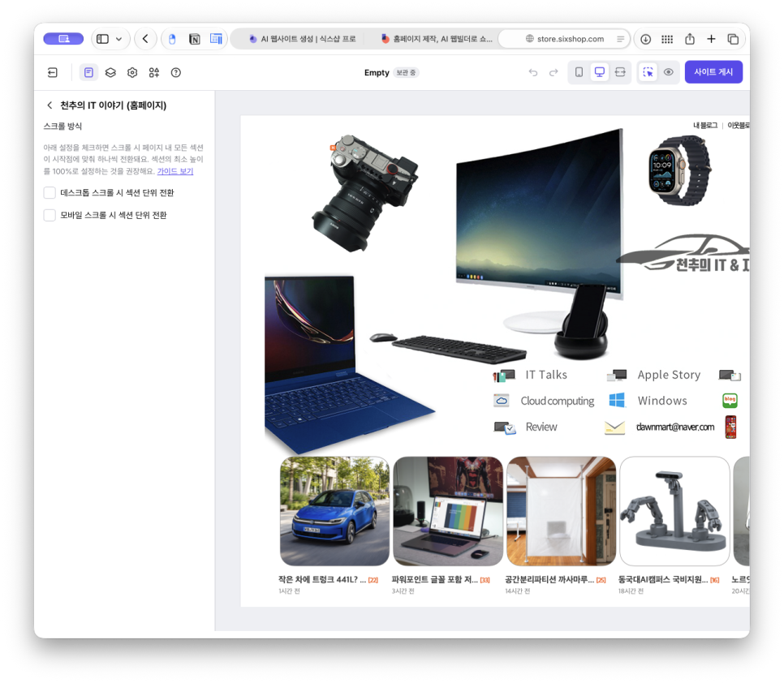The height and width of the screenshot is (683, 784).
Task: Redo the last undone edit
Action: tap(554, 72)
